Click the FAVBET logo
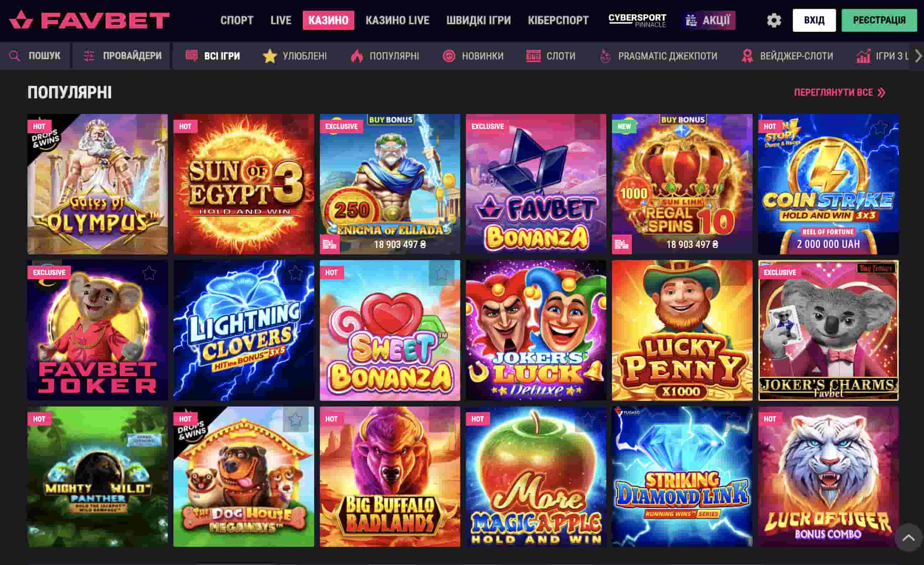Image resolution: width=924 pixels, height=565 pixels. (x=89, y=20)
